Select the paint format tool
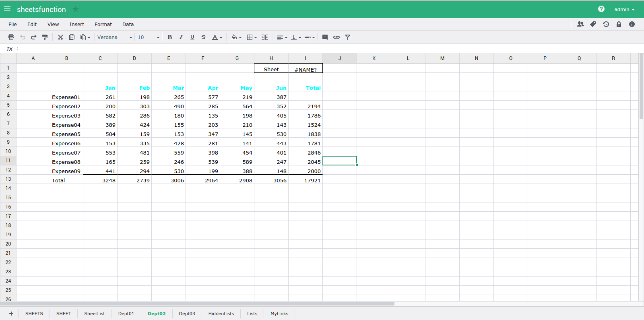Image resolution: width=644 pixels, height=320 pixels. click(x=45, y=37)
